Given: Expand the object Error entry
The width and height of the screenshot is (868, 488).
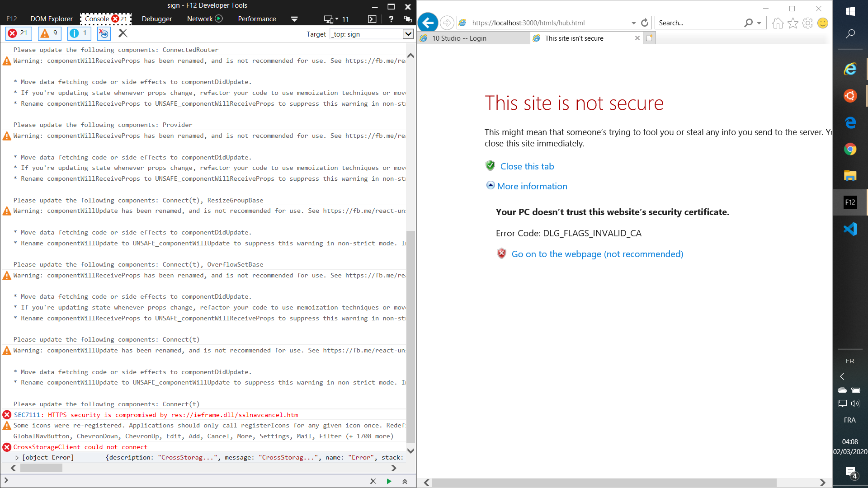Looking at the screenshot, I should pos(17,458).
